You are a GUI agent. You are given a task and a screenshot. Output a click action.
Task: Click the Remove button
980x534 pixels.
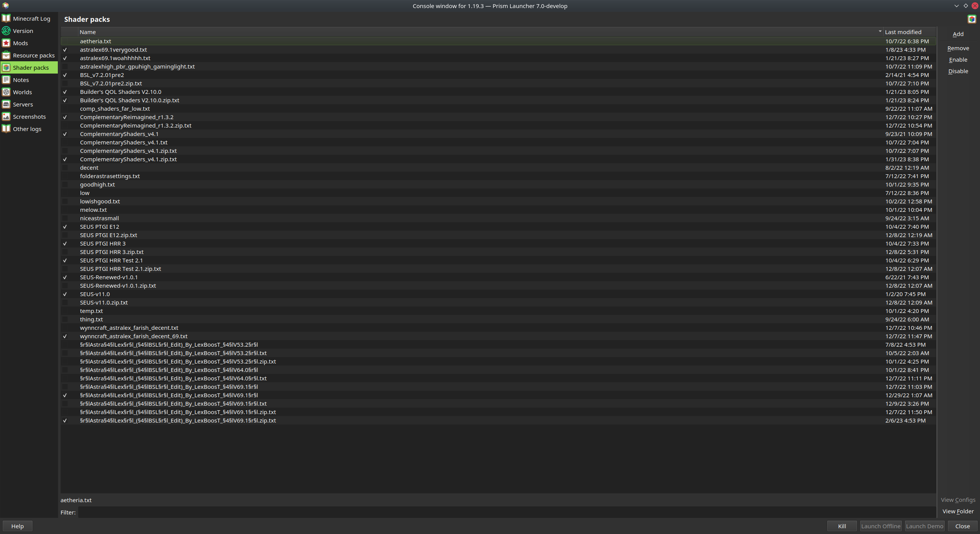click(958, 48)
